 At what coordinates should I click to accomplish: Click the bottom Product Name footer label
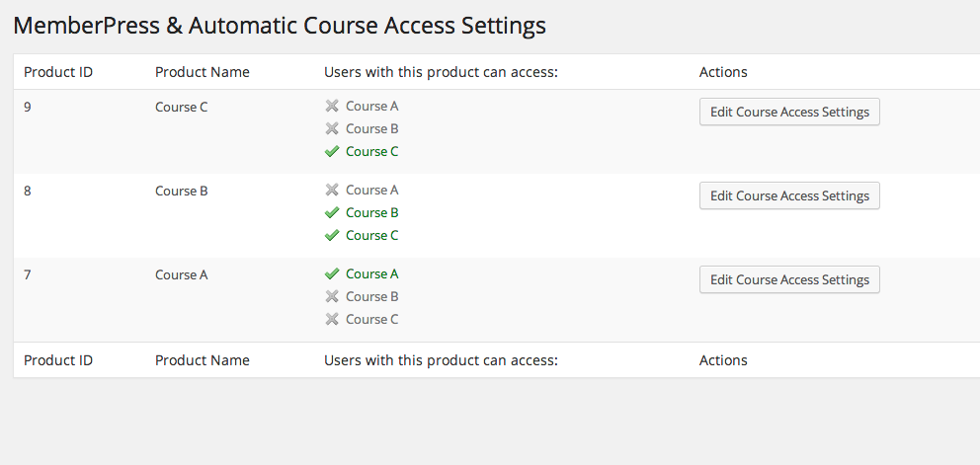click(203, 360)
